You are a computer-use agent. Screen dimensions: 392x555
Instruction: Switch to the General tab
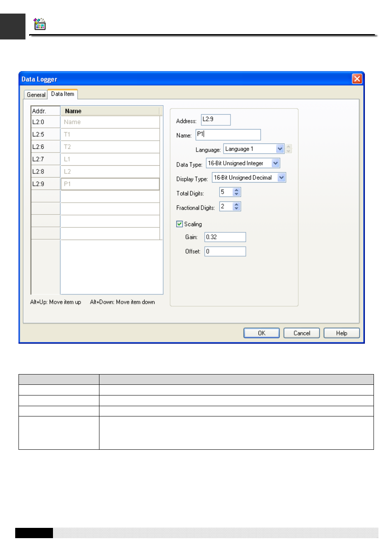coord(36,95)
